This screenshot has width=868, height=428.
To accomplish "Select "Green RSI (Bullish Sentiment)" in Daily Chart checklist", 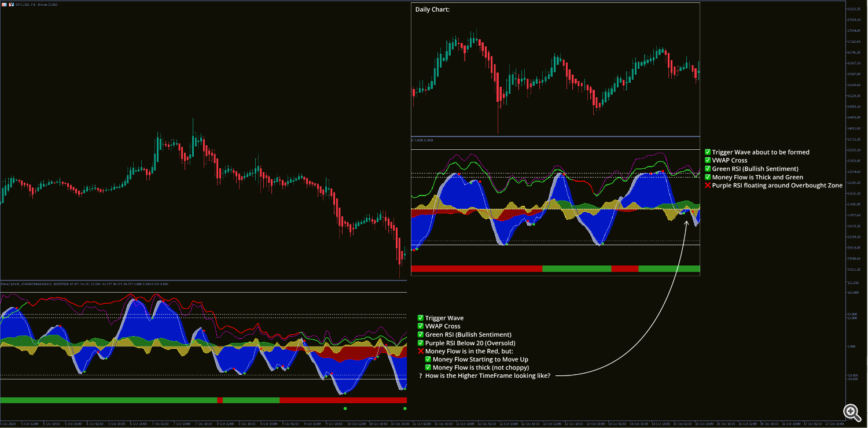I will tap(755, 169).
